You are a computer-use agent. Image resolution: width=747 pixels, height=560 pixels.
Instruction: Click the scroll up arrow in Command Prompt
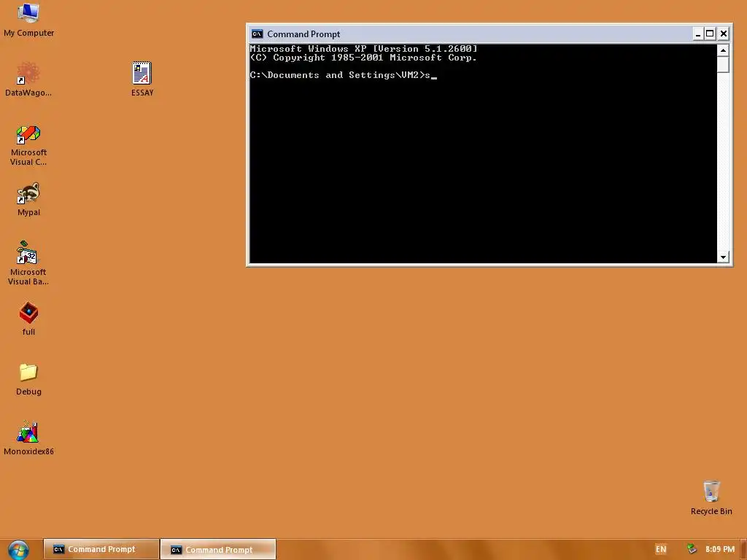[x=723, y=50]
